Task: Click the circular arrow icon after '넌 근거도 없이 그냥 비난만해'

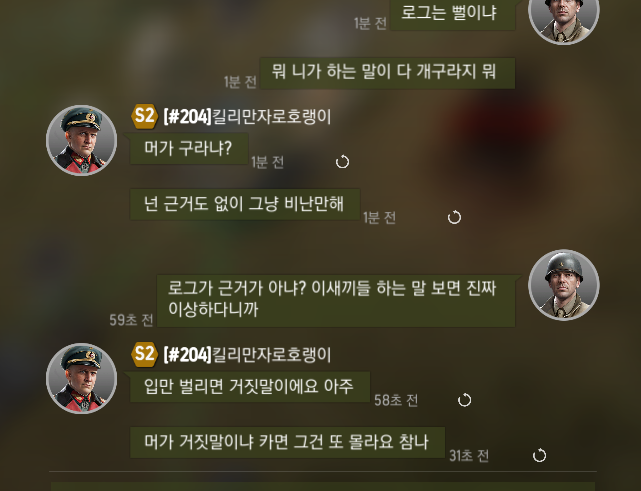Action: (454, 217)
